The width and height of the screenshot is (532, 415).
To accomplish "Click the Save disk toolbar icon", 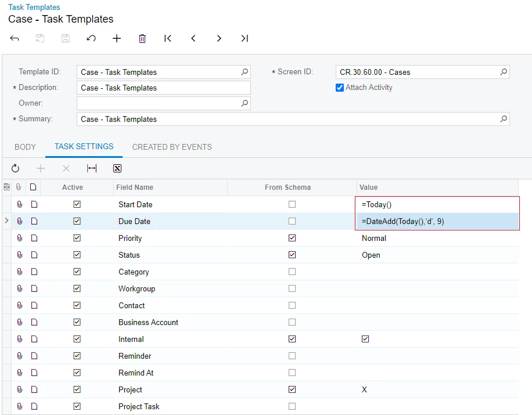I will [66, 38].
